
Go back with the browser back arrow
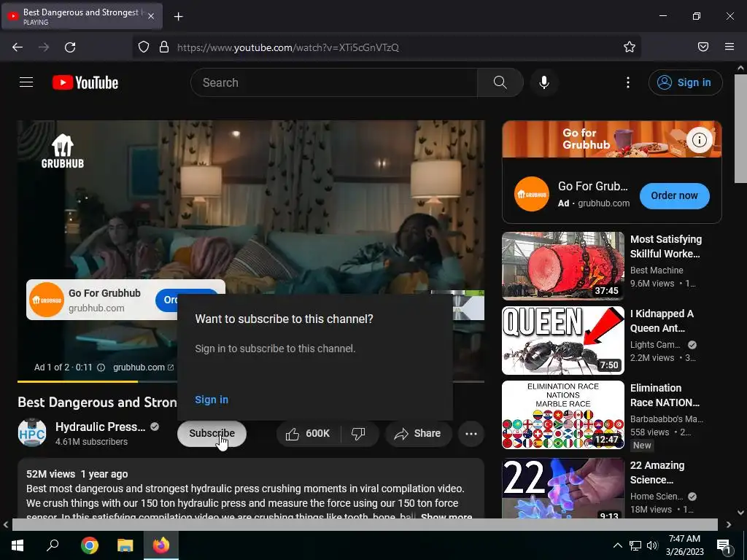(18, 47)
